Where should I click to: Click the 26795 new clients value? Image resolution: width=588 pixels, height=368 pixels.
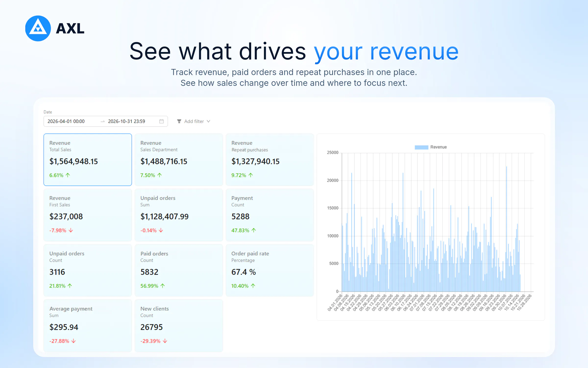tap(151, 327)
